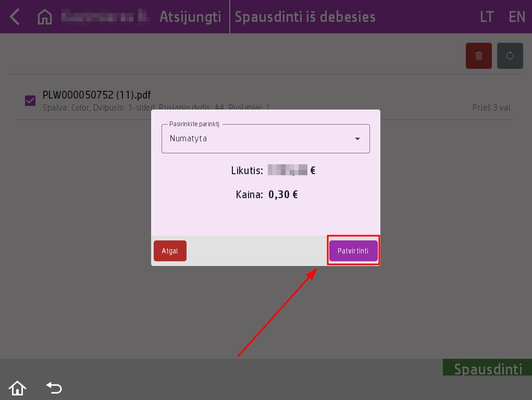Click the Kaina 0,30 € price text
The height and width of the screenshot is (400, 532).
coord(266,195)
